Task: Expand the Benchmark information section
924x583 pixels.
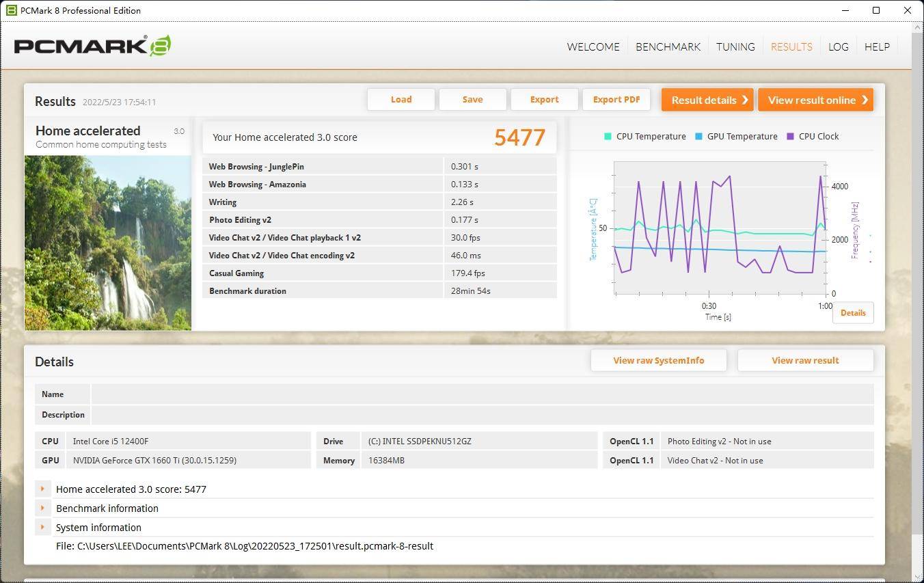Action: [x=42, y=509]
